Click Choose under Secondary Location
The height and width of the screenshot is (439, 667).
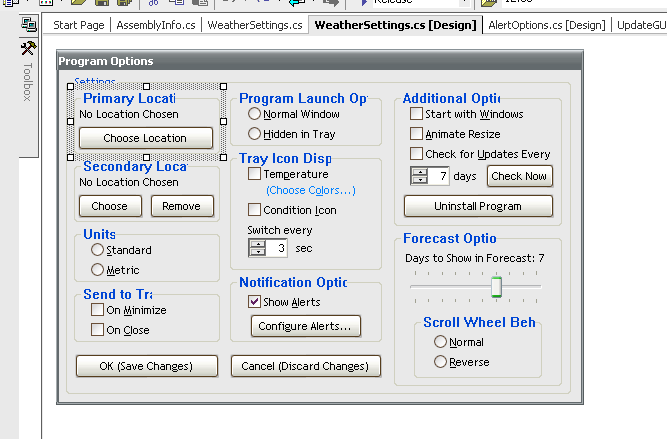coord(110,206)
